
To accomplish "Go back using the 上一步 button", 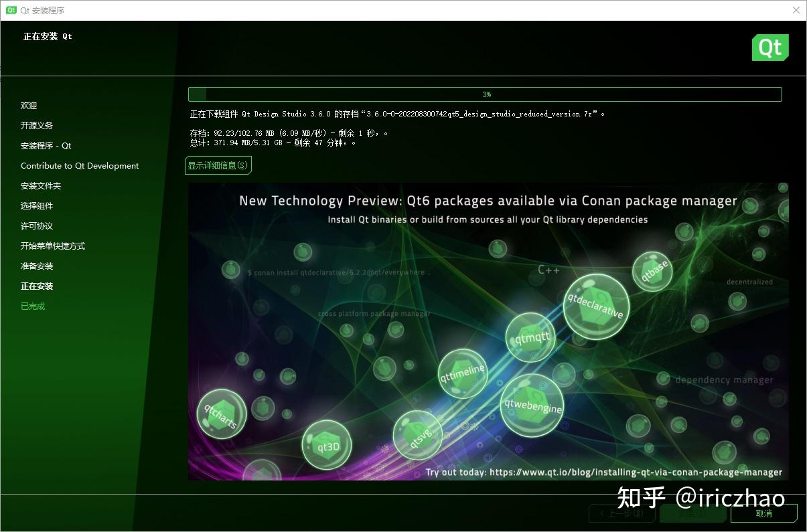I will tap(621, 513).
